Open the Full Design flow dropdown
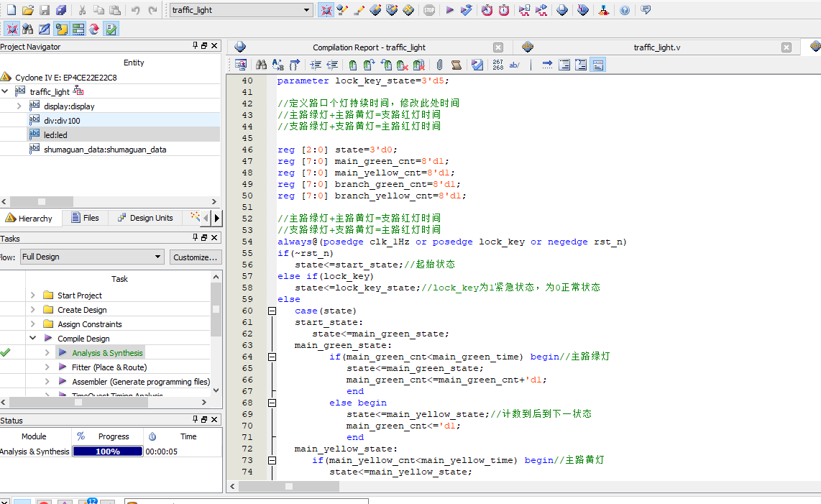 coord(157,257)
